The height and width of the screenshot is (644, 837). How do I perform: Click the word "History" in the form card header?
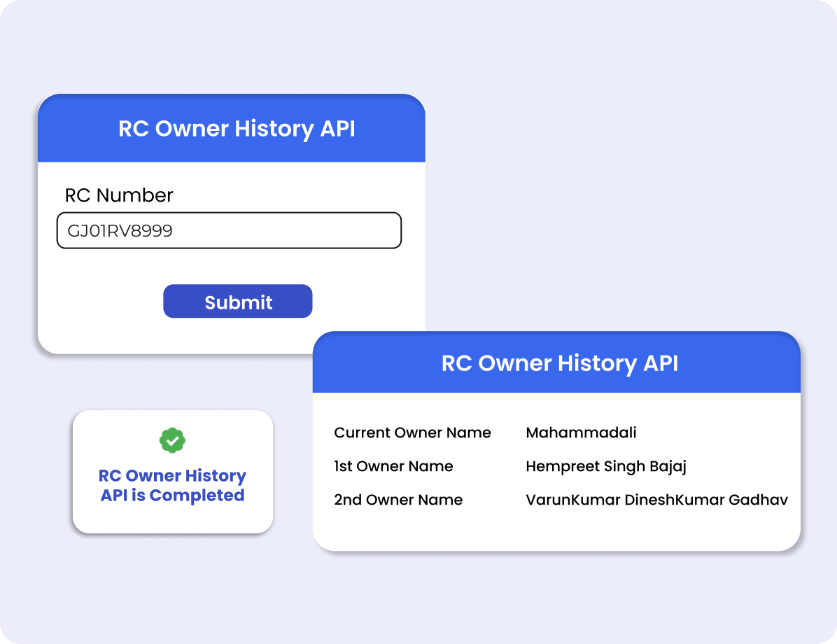coord(274,129)
